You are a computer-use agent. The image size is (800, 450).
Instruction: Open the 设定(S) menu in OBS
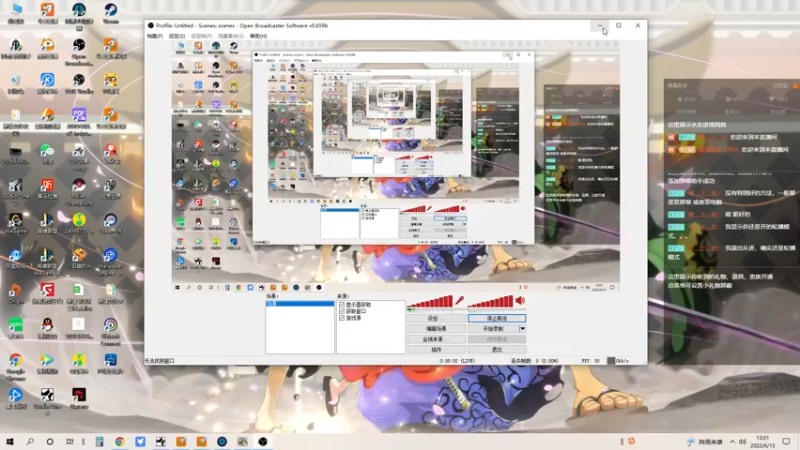(x=177, y=36)
